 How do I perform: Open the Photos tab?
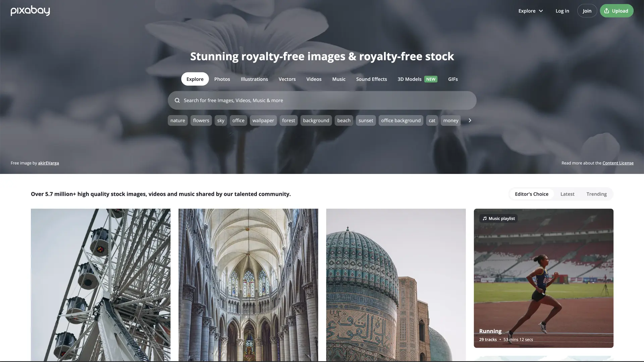(222, 79)
